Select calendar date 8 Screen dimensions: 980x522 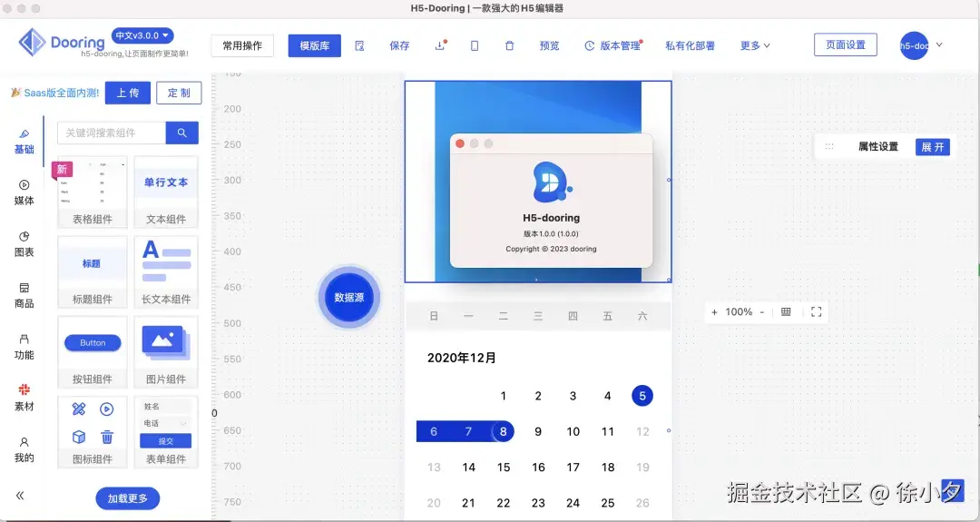click(x=503, y=431)
